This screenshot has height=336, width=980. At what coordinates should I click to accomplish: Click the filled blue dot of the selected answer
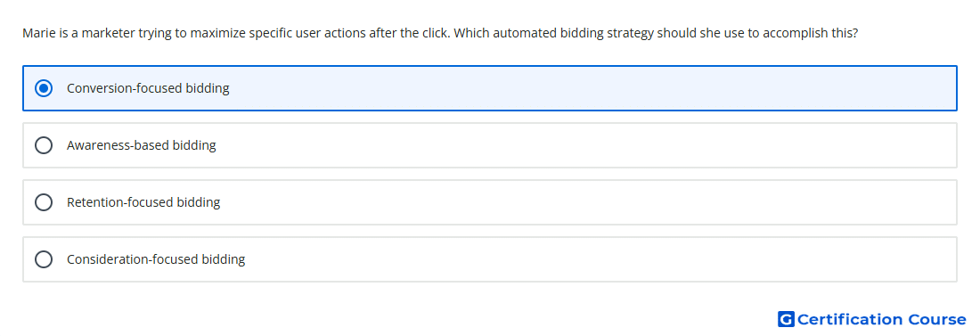tap(44, 88)
